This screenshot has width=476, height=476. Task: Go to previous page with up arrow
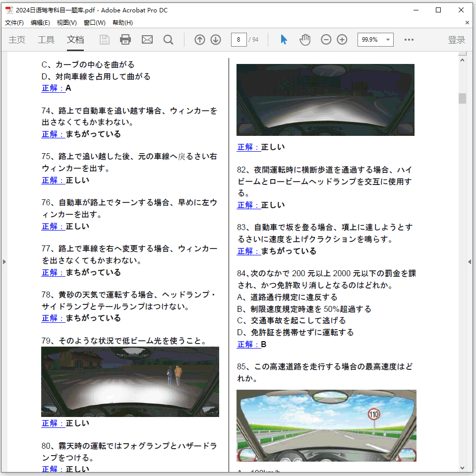click(200, 40)
